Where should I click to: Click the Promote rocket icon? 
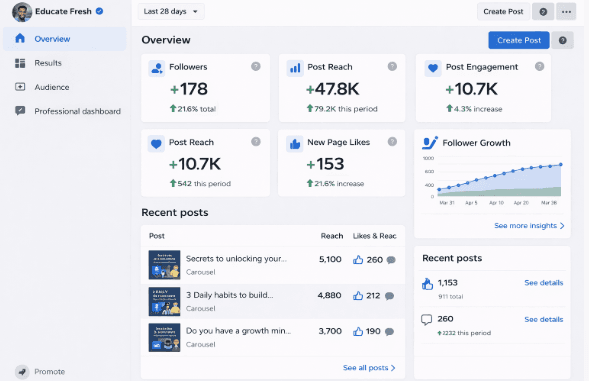(x=22, y=372)
